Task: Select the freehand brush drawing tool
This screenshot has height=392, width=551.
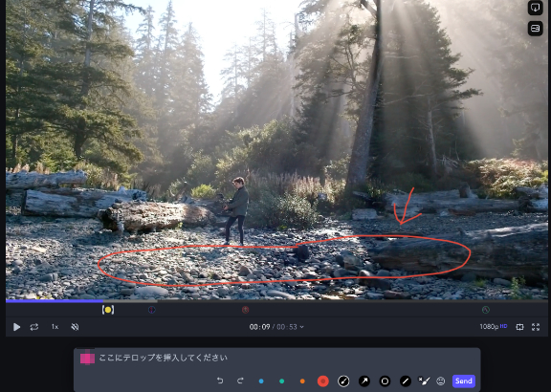Action: point(343,381)
